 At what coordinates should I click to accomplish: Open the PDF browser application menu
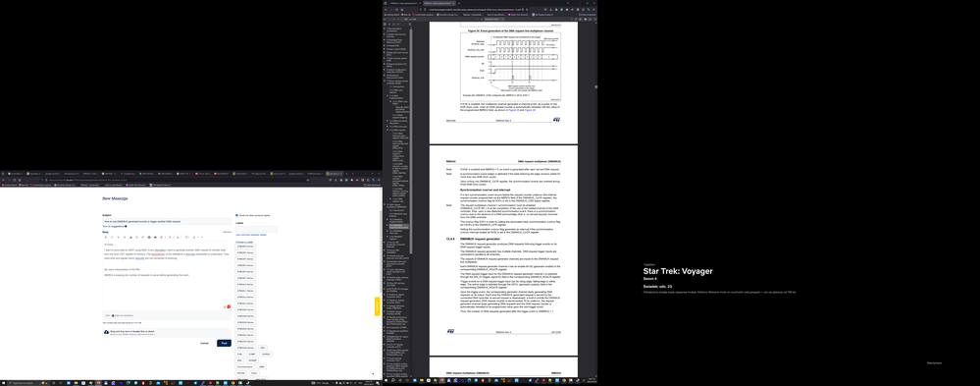click(x=593, y=10)
